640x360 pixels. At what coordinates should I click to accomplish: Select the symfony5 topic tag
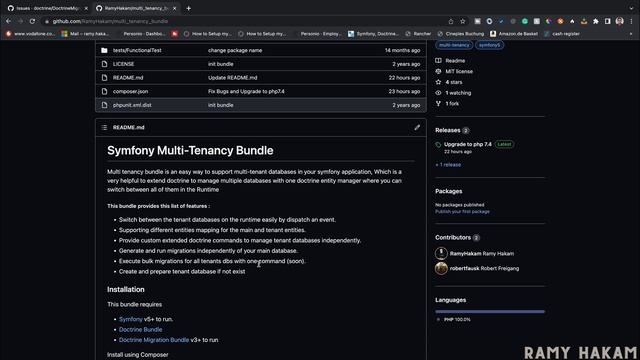click(x=489, y=45)
